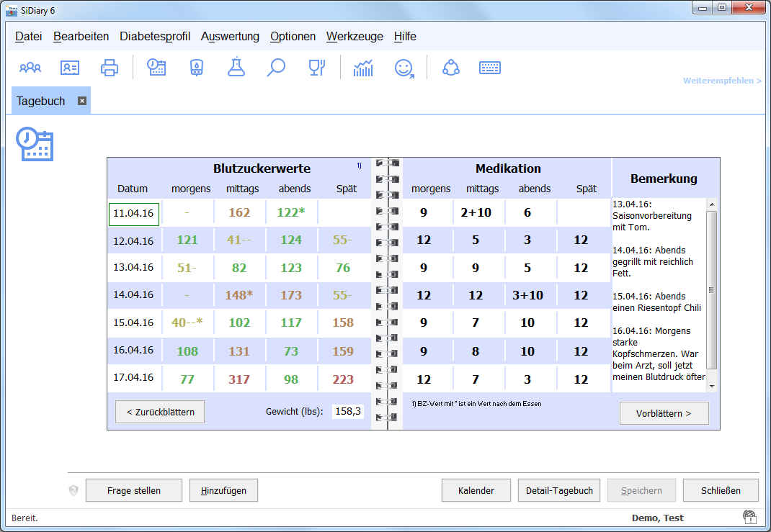771x532 pixels.
Task: Open the food glass and fork icon
Action: (316, 68)
